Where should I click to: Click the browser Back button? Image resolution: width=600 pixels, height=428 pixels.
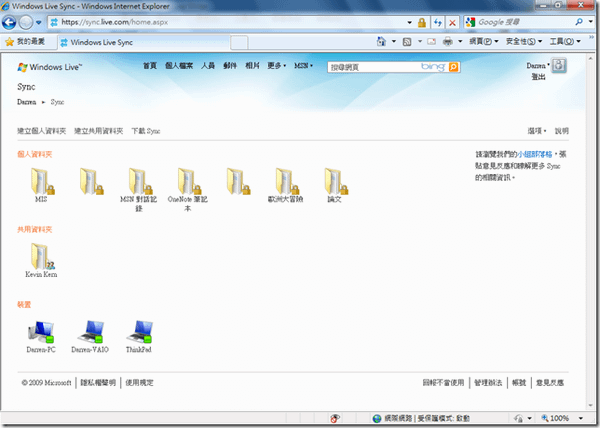[9, 23]
